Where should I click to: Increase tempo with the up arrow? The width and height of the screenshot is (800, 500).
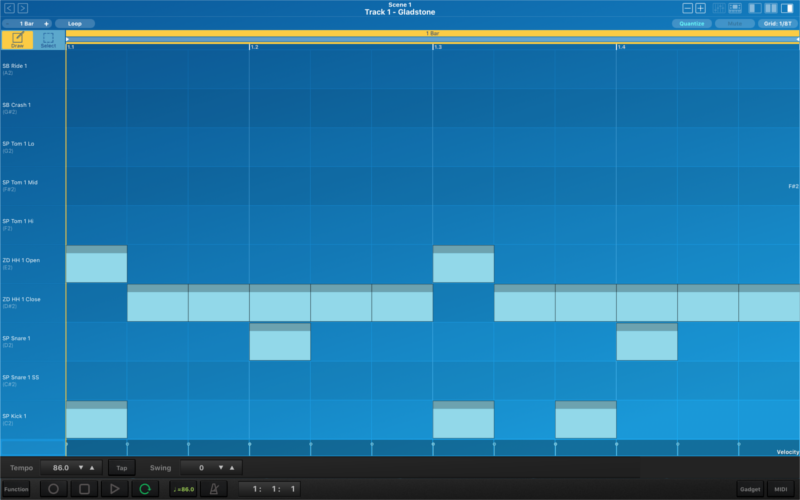(92, 467)
